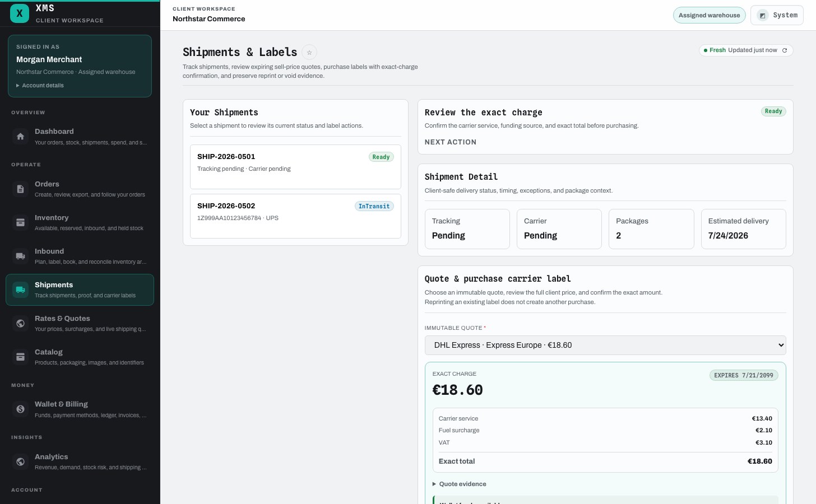
Task: Click Fuel surcharge €2.10 row
Action: 605,430
